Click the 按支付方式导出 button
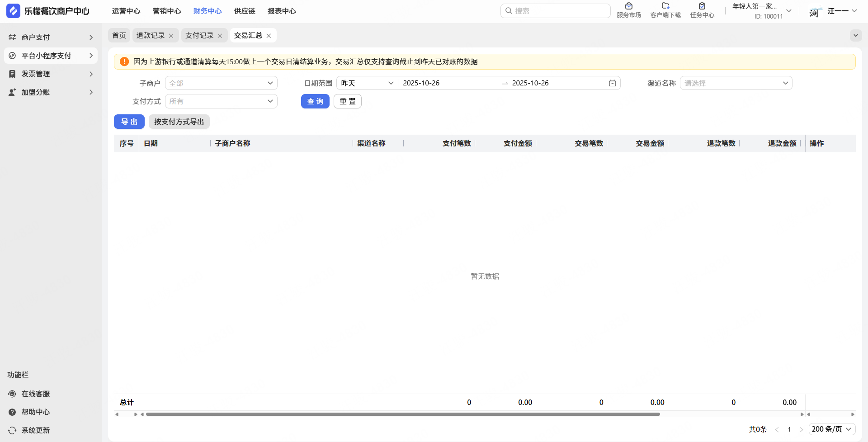This screenshot has width=868, height=442. coord(179,122)
